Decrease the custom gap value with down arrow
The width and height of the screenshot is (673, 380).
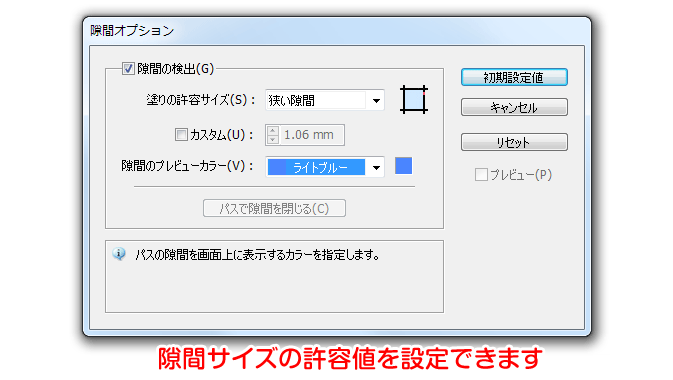(273, 140)
